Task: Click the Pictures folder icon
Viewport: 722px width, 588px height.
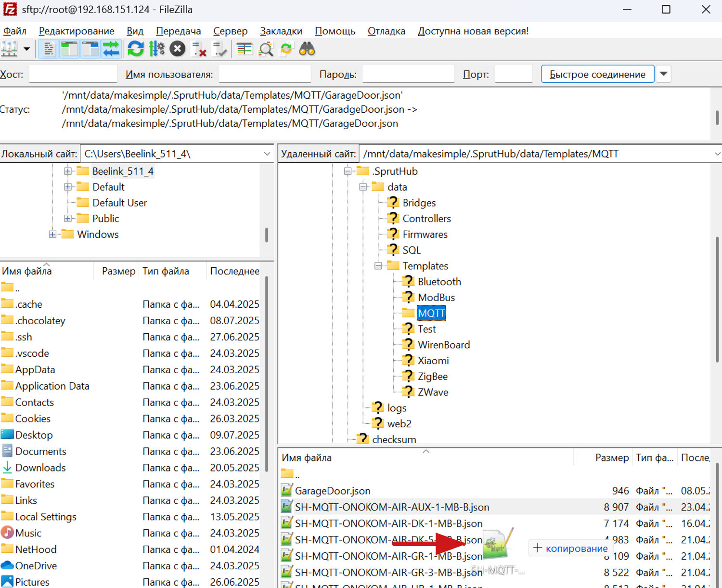Action: tap(7, 582)
